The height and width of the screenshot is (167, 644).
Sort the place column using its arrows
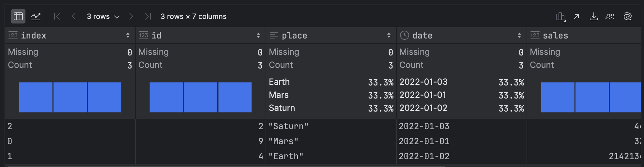click(x=389, y=35)
